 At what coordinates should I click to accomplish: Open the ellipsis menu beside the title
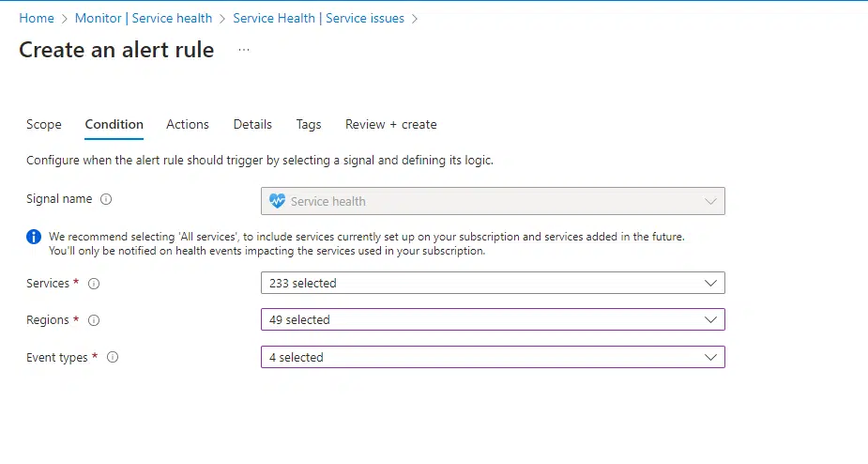pyautogui.click(x=244, y=50)
